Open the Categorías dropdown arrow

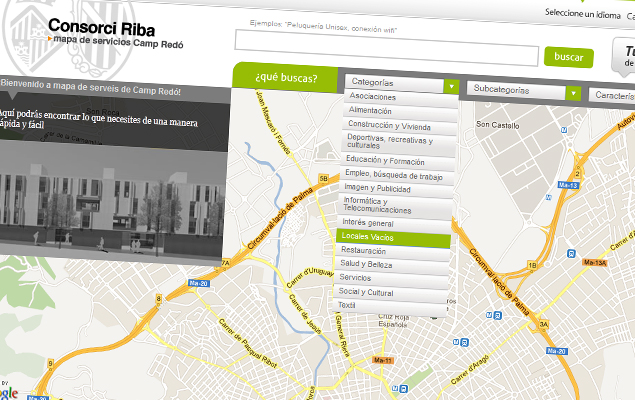tap(451, 86)
